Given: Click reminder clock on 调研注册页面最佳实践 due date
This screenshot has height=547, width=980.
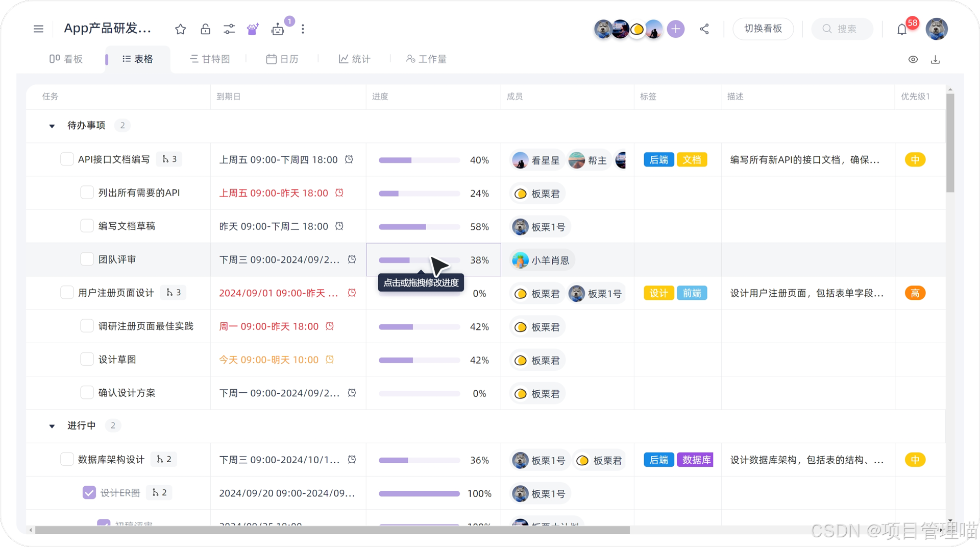Looking at the screenshot, I should (330, 326).
